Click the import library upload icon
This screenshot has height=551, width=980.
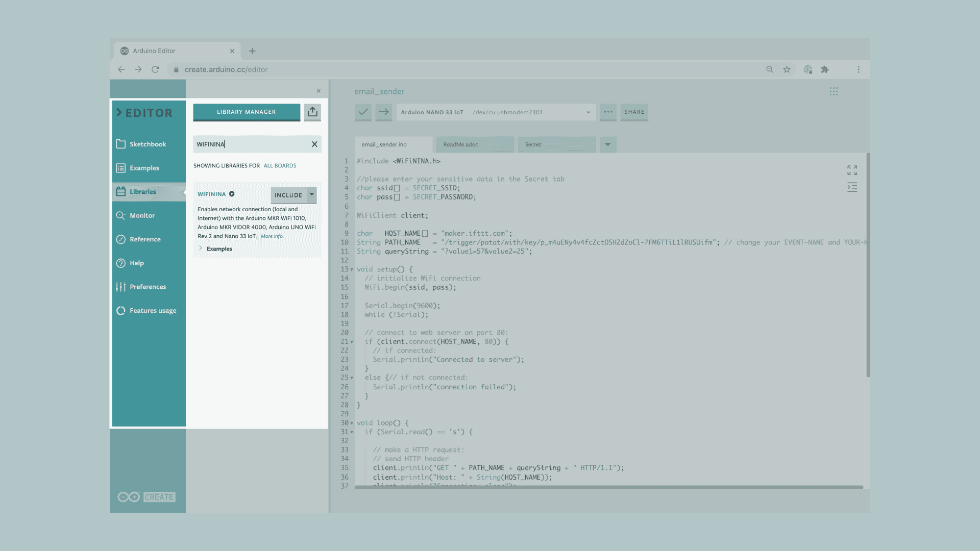click(312, 112)
